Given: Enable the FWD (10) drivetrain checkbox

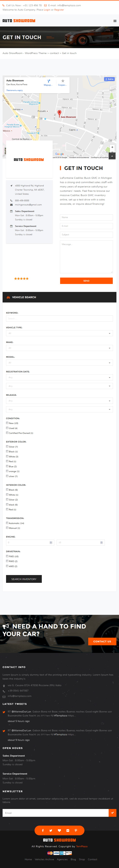Looking at the screenshot, I should pos(7,556).
